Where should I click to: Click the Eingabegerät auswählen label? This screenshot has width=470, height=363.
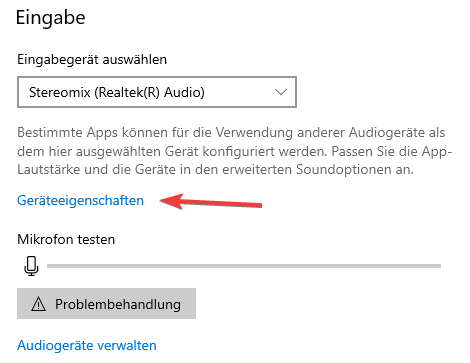click(92, 60)
